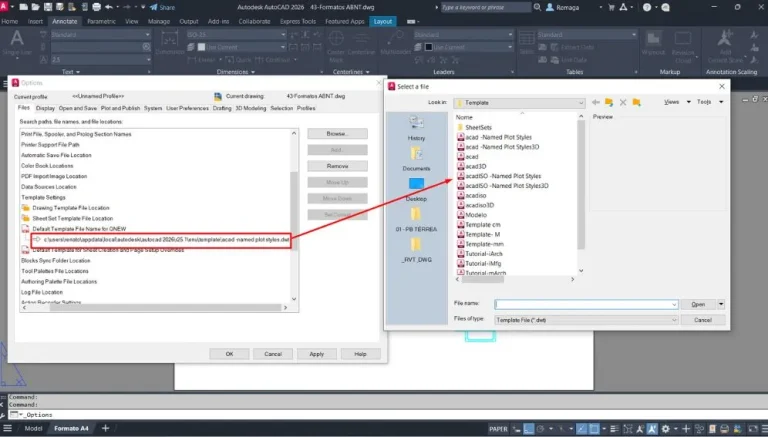Select the Home ribbon tab

point(10,22)
